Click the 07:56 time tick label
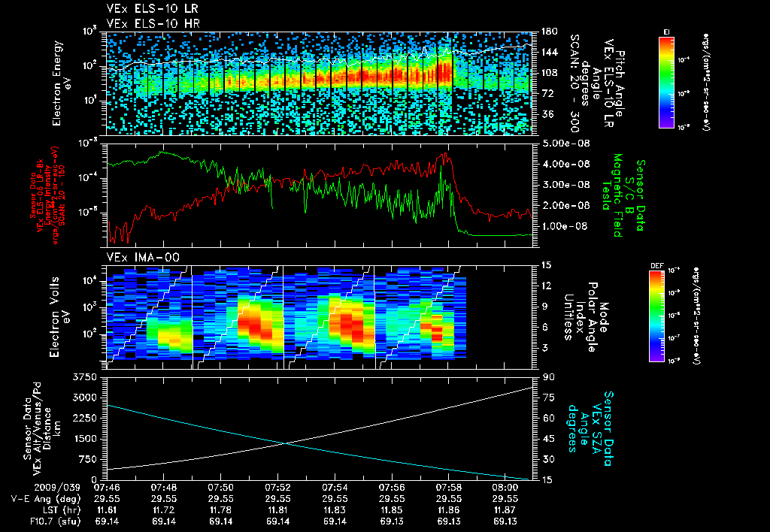770x532 pixels. 392,488
